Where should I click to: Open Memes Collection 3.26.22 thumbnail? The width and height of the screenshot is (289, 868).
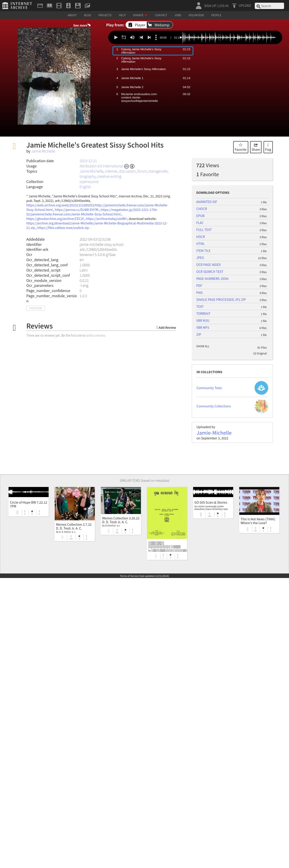point(121,500)
